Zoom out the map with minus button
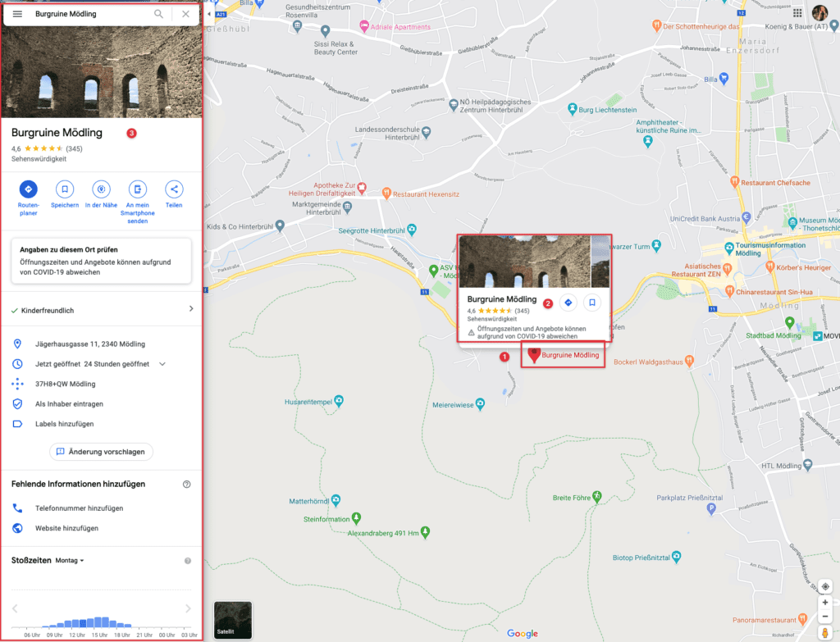Viewport: 840px width, 642px height. [x=825, y=617]
